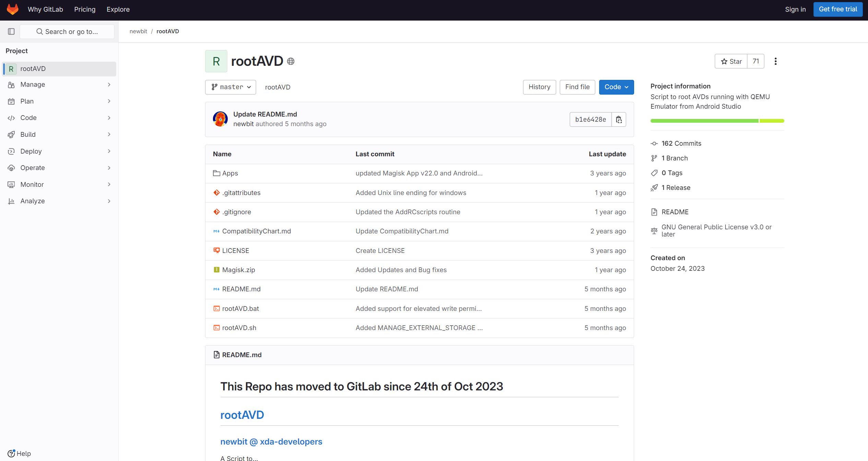Screen dimensions: 868x461
Task: Copy the commit SHA clipboard icon
Action: (x=619, y=120)
